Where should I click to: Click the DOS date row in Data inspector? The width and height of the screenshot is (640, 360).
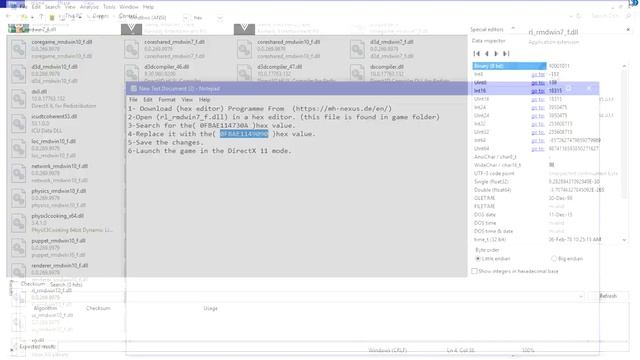547,215
